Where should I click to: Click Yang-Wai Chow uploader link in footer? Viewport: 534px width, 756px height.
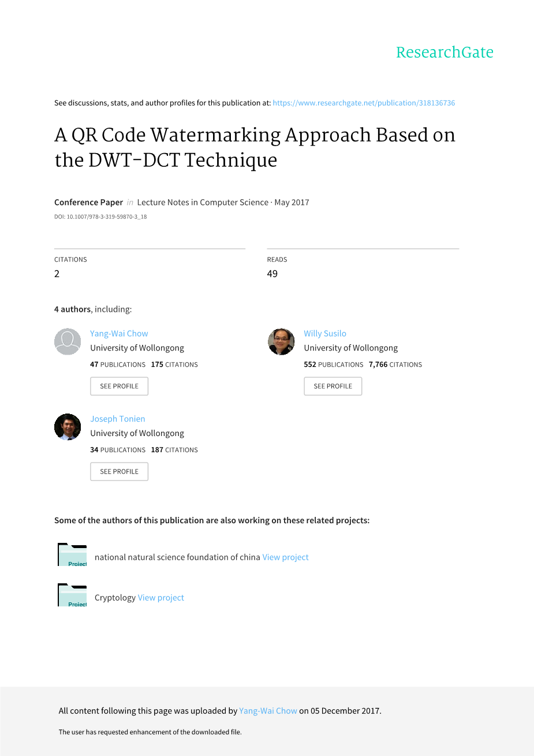tap(268, 711)
